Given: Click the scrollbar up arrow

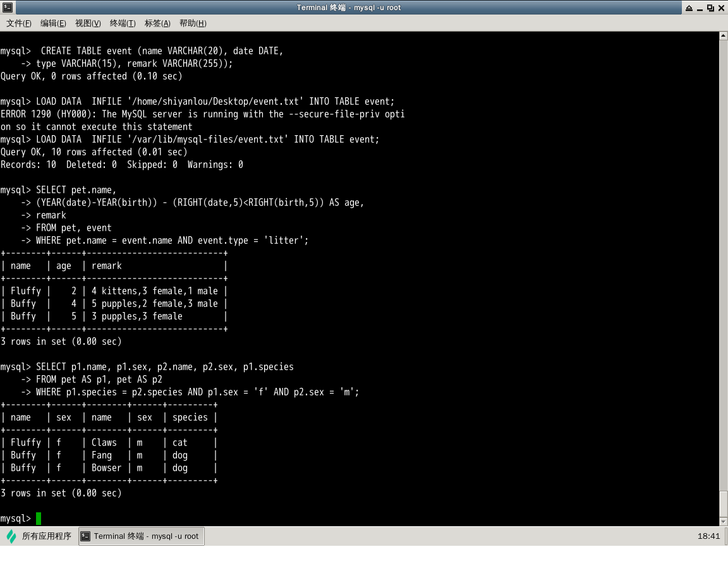Looking at the screenshot, I should click(x=724, y=36).
